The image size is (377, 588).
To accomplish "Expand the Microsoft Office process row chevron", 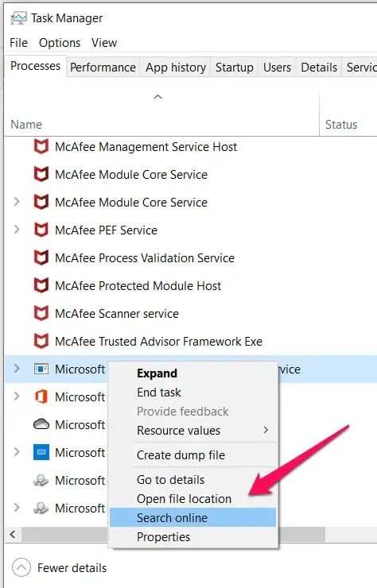I will click(17, 397).
